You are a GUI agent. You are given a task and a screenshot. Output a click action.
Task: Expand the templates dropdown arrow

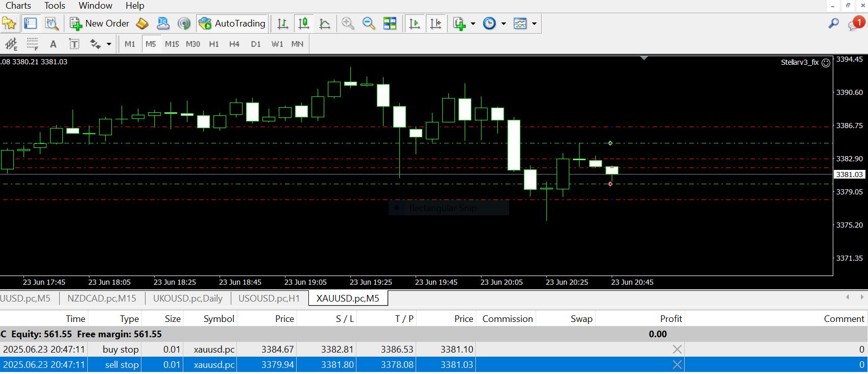coord(534,23)
